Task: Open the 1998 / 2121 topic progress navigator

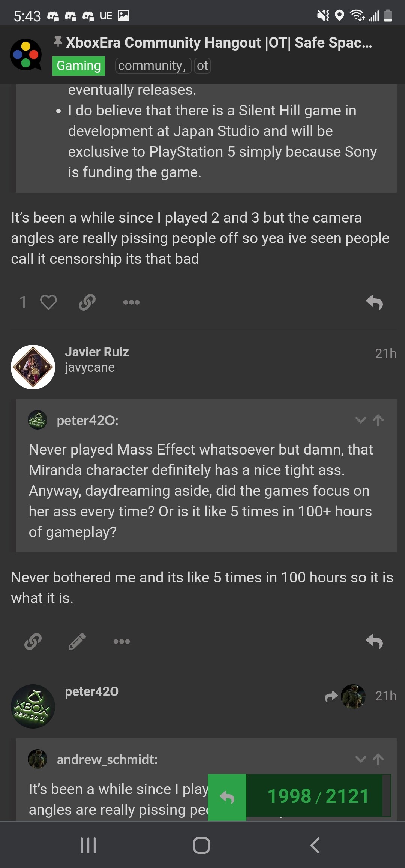Action: [318, 796]
